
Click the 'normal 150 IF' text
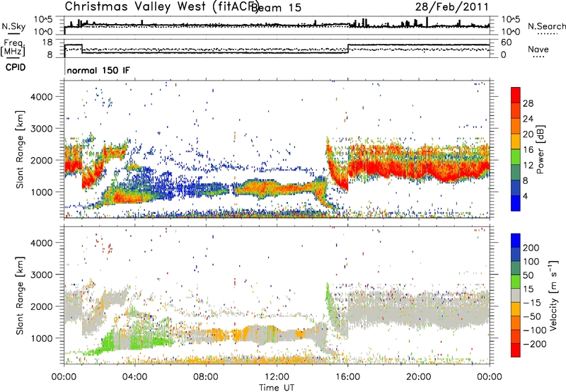98,70
